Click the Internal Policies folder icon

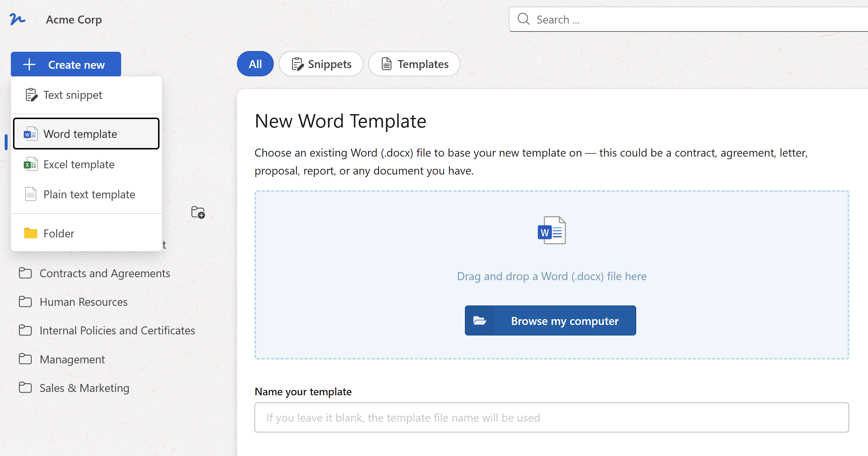point(25,330)
